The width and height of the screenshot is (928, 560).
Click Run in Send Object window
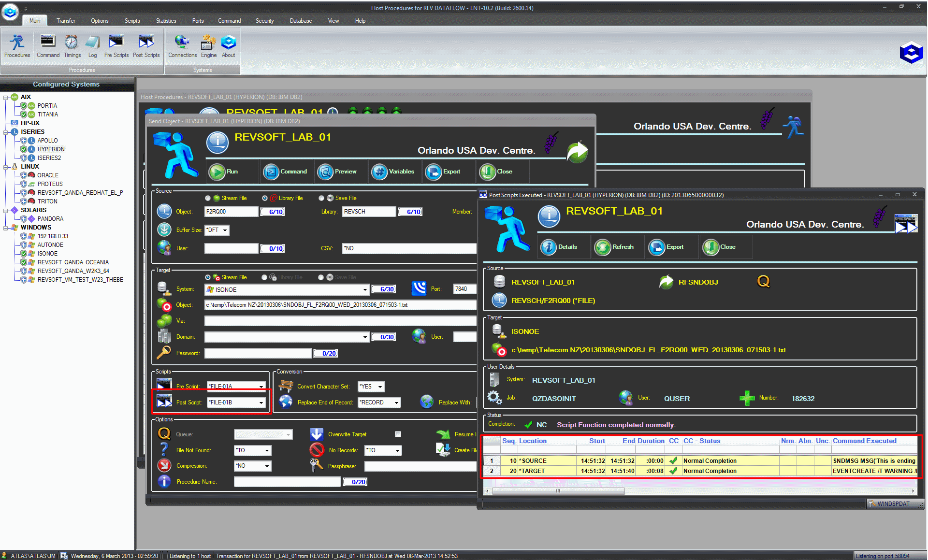224,172
